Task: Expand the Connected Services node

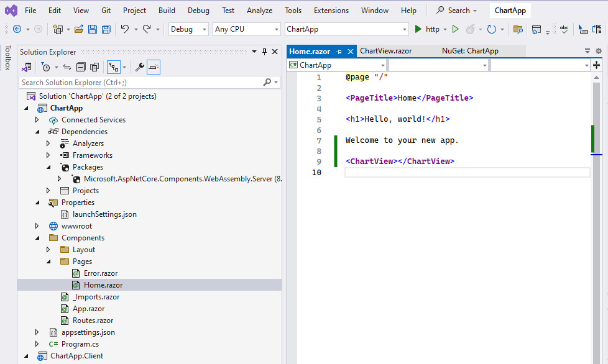Action: coord(37,120)
